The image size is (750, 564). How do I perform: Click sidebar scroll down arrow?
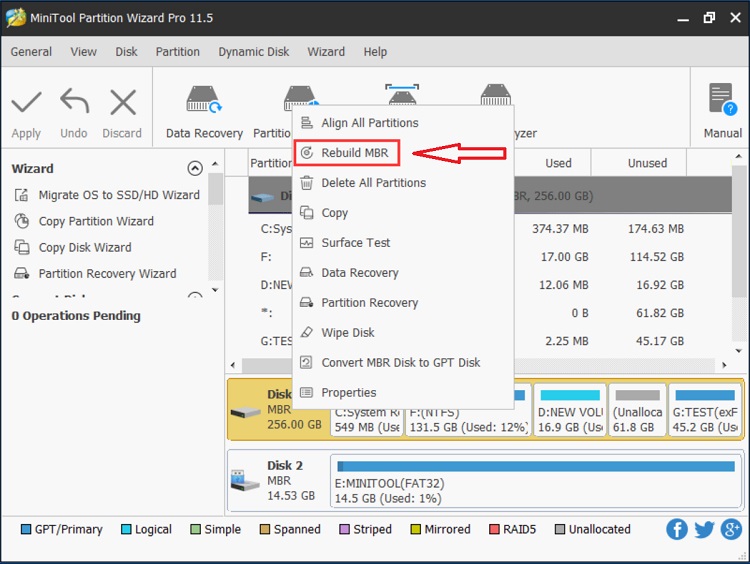tap(215, 290)
